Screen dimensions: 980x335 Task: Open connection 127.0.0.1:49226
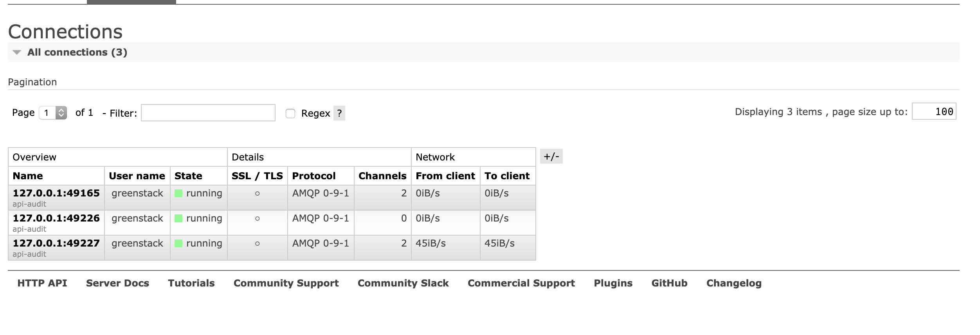tap(56, 218)
